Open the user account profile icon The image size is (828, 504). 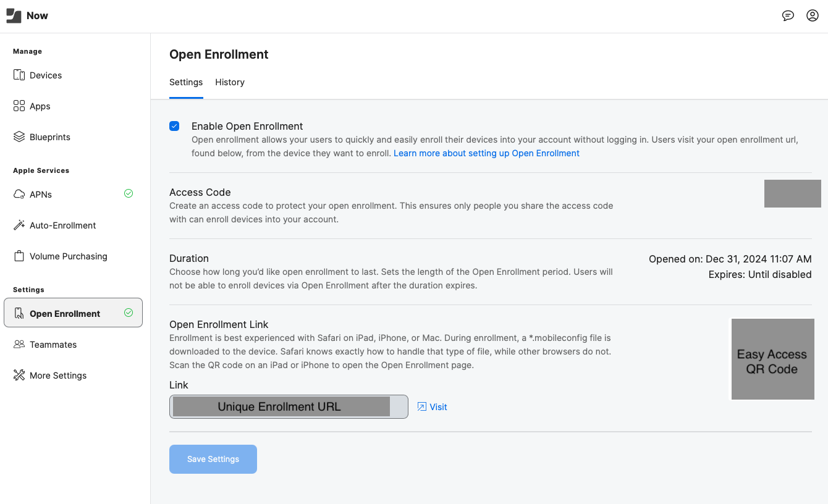click(x=813, y=16)
